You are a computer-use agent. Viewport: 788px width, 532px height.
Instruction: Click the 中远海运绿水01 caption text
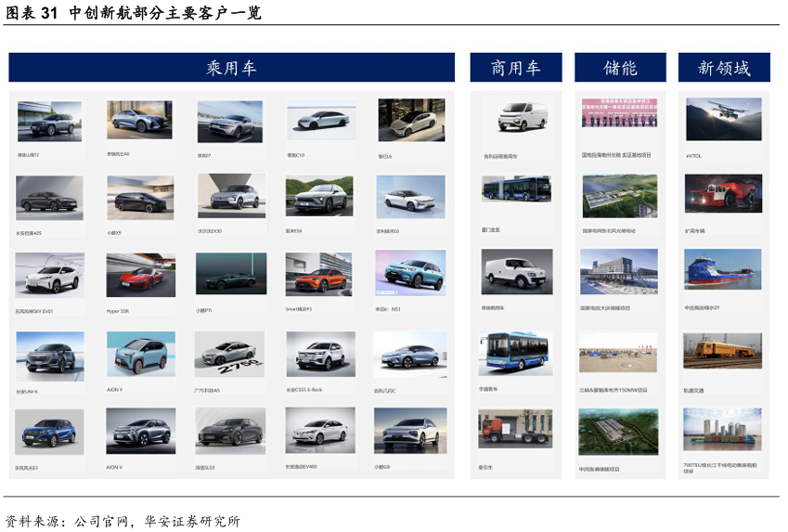tap(702, 307)
